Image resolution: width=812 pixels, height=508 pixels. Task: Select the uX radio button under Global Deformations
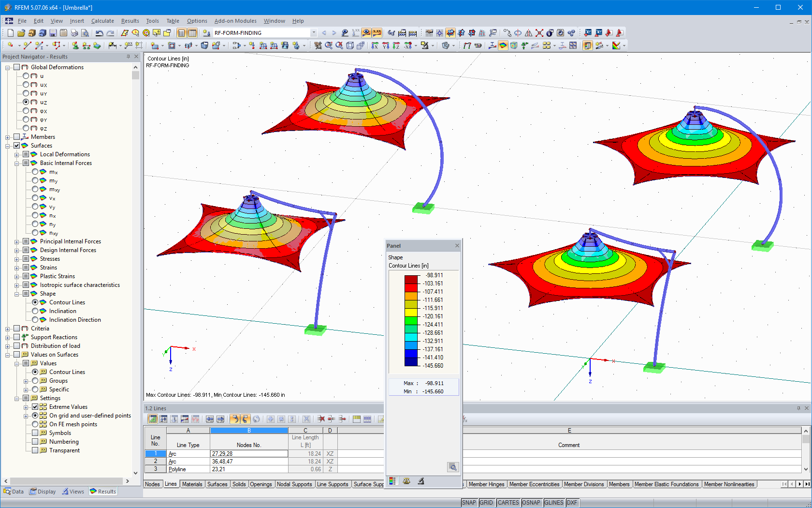point(27,85)
